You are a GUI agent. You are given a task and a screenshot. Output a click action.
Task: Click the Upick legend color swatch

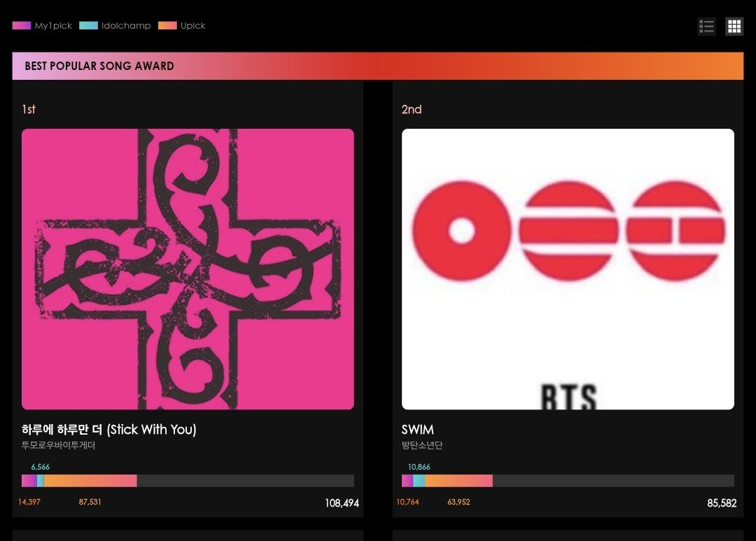click(x=167, y=26)
